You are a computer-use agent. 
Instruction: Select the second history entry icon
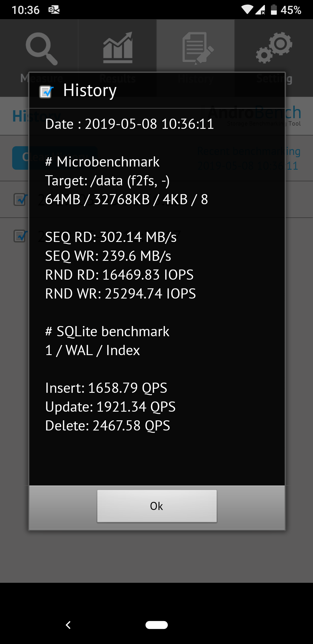pyautogui.click(x=20, y=236)
